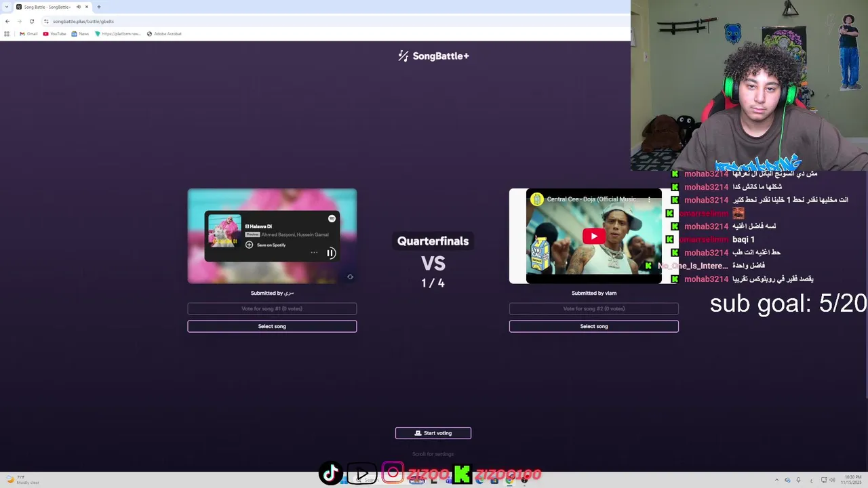Click the Spotify logo in the embed
Image resolution: width=868 pixels, height=488 pixels.
[x=332, y=218]
